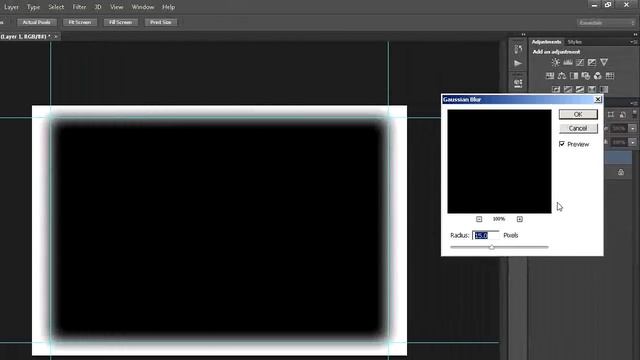Image resolution: width=640 pixels, height=360 pixels.
Task: Open the layer Fill dropdown arrow
Action: [x=632, y=142]
